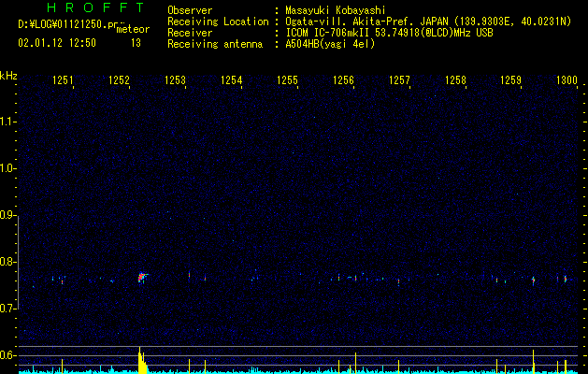Select the ICOM IC-706mkII receiver description
588x374 pixels.
click(x=389, y=33)
